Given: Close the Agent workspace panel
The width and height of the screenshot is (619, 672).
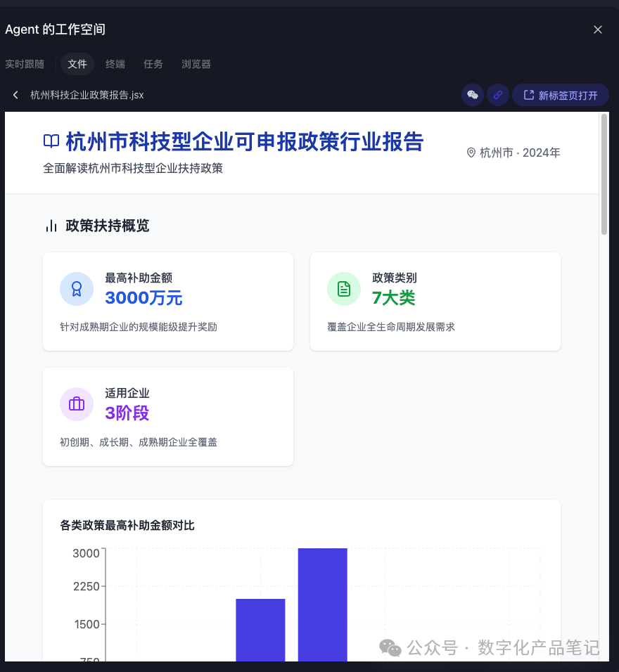Looking at the screenshot, I should click(x=598, y=30).
